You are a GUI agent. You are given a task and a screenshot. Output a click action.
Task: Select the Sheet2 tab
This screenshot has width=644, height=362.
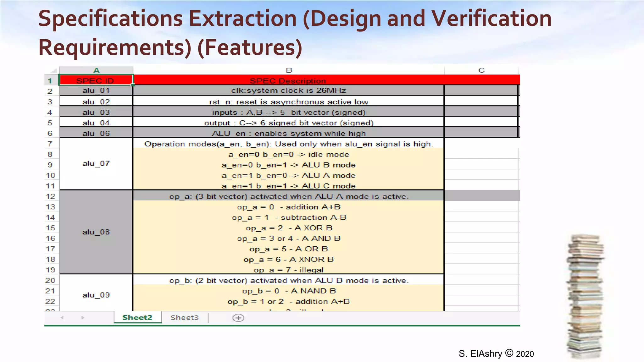tap(137, 317)
